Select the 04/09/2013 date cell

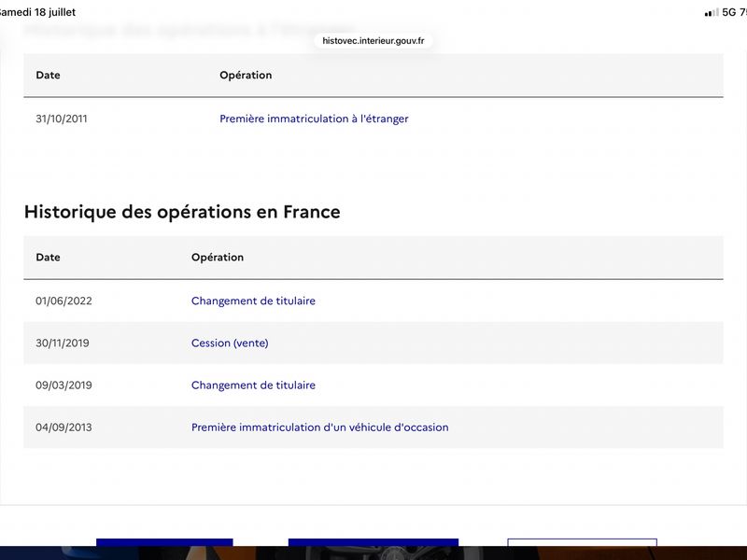click(x=63, y=427)
